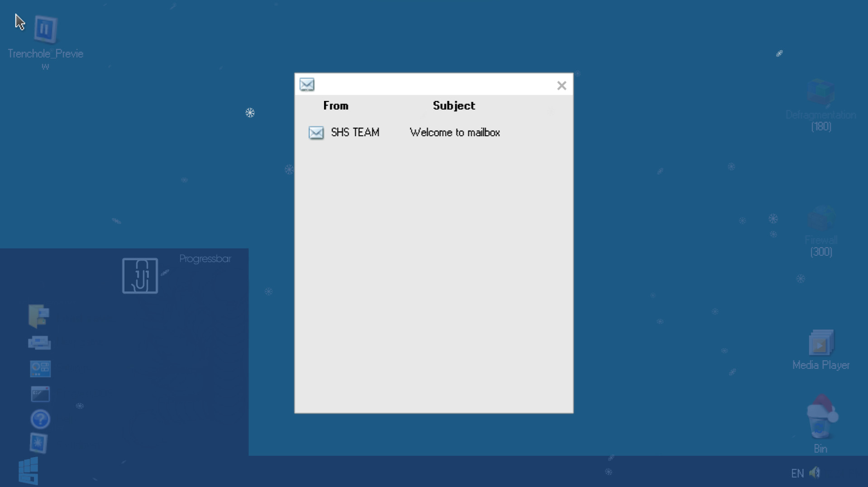Open the Bin with the Santa hat
This screenshot has height=487, width=868.
pyautogui.click(x=821, y=419)
